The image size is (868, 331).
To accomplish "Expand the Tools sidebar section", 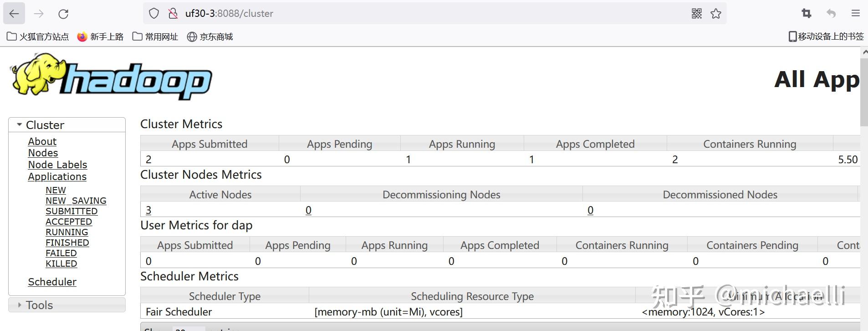I will (x=19, y=305).
